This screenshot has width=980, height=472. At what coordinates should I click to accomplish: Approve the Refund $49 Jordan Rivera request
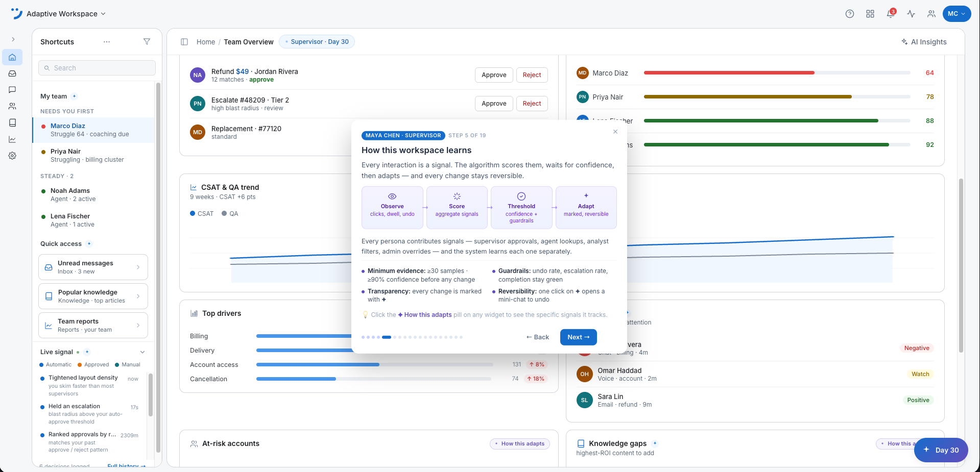(494, 75)
